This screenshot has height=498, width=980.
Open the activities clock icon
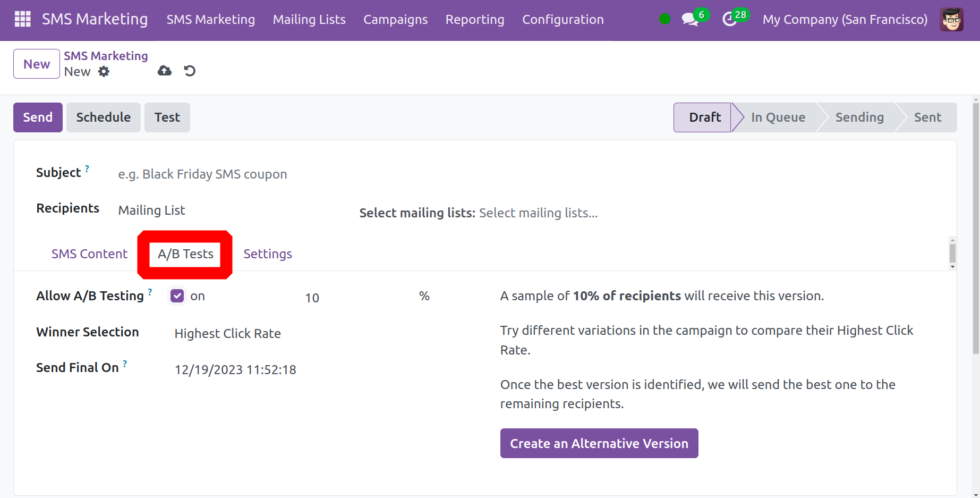click(x=730, y=20)
